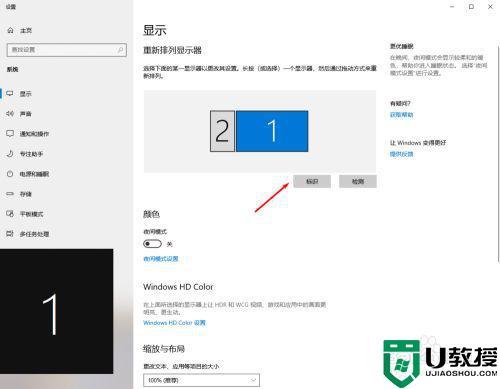Click the Home icon in sidebar
Viewport: 500px width, 389px height.
(x=10, y=30)
